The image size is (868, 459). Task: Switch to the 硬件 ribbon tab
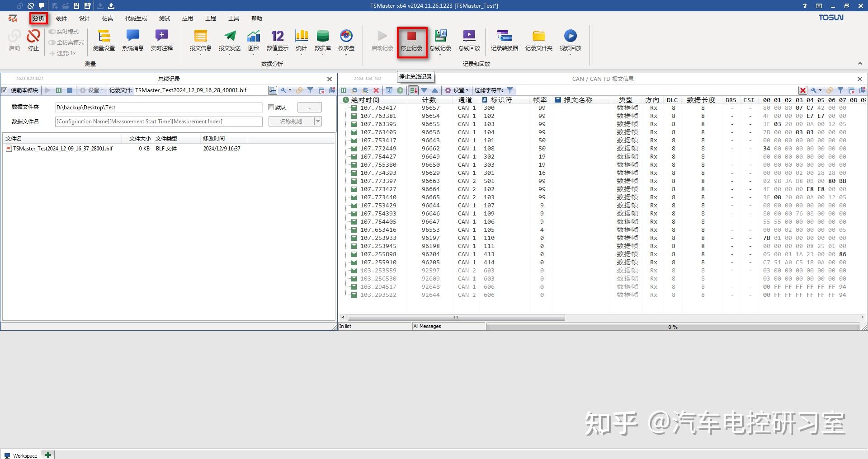pyautogui.click(x=61, y=18)
